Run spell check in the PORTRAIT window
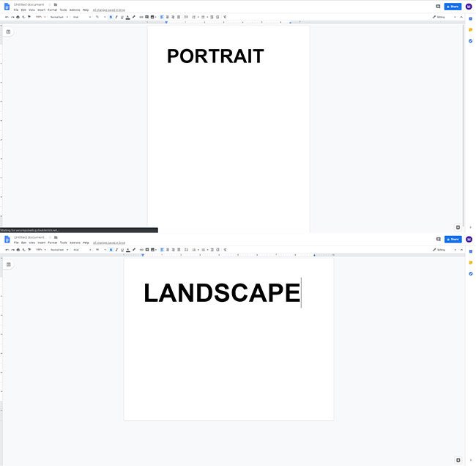Screen dimensions: 476x466 (23, 17)
